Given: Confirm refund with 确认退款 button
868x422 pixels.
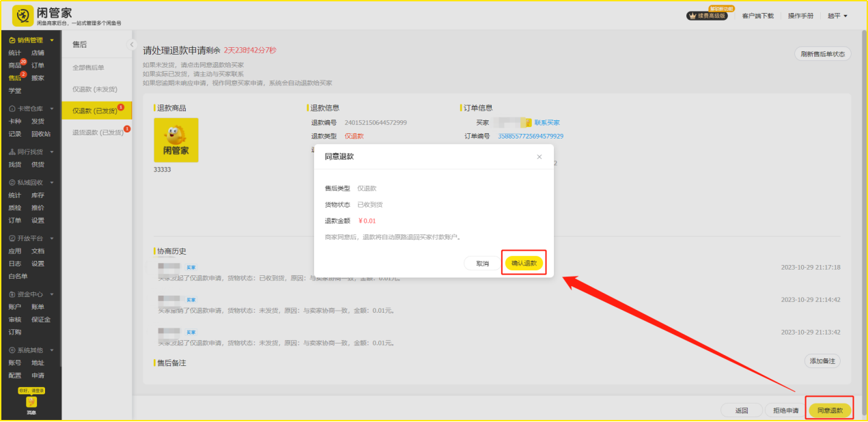Looking at the screenshot, I should [524, 263].
